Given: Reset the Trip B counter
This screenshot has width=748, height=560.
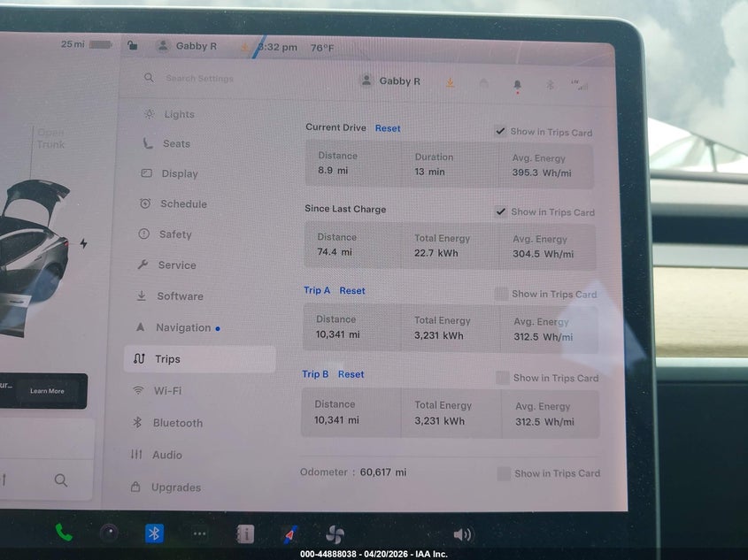Looking at the screenshot, I should tap(351, 374).
